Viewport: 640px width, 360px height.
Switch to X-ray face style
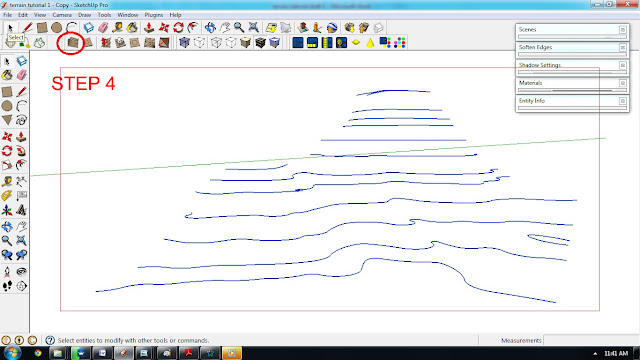click(x=184, y=42)
